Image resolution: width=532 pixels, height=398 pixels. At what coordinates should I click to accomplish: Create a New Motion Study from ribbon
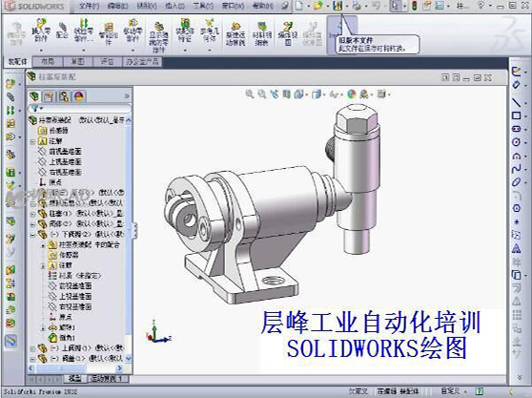(x=235, y=33)
